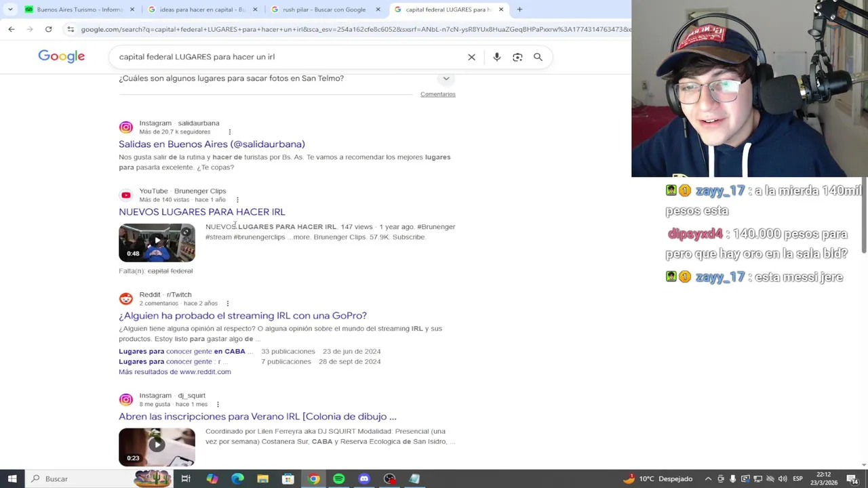Open volume control in system tray
Screen dimensions: 868x488
pyautogui.click(x=783, y=479)
